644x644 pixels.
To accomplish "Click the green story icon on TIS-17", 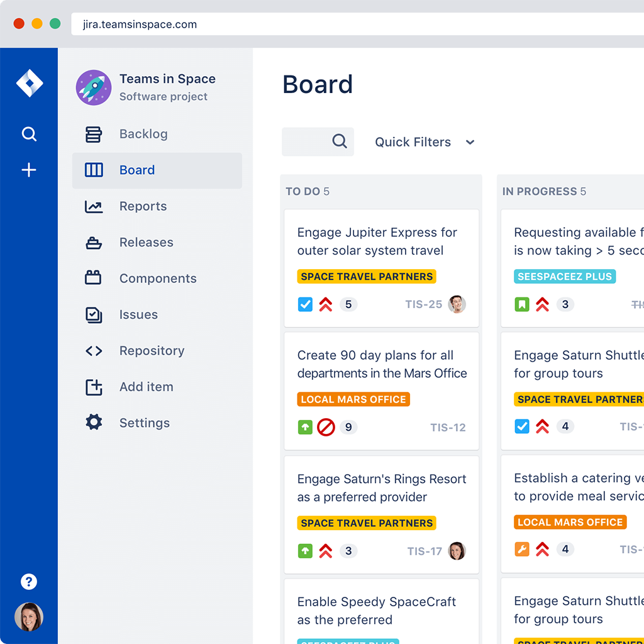I will (x=305, y=551).
